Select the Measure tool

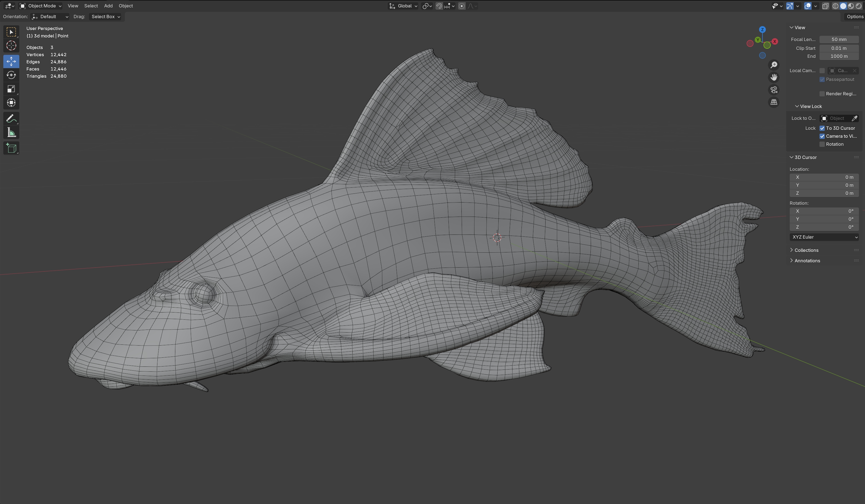(x=11, y=133)
